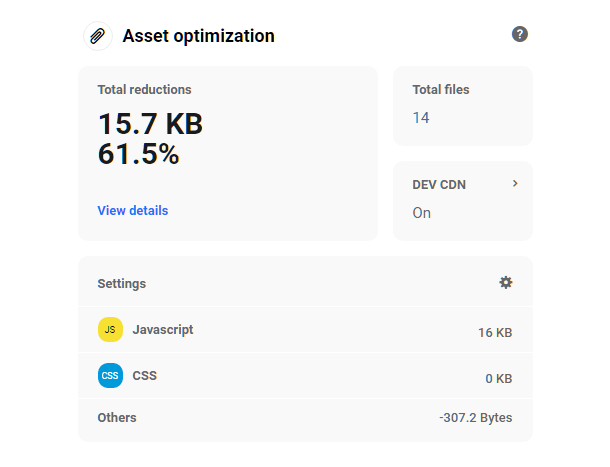Screen dimensions: 610x467
Task: Click the Javascript 16 KB size value
Action: [x=495, y=333]
